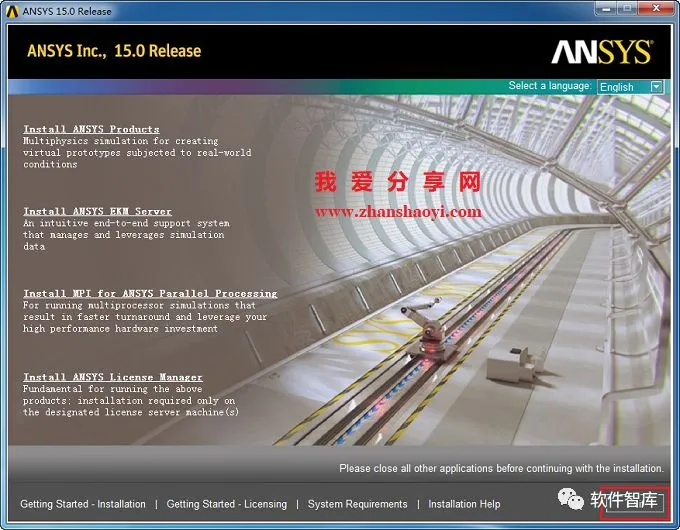Click the ANSYS icon in title bar

pos(12,11)
